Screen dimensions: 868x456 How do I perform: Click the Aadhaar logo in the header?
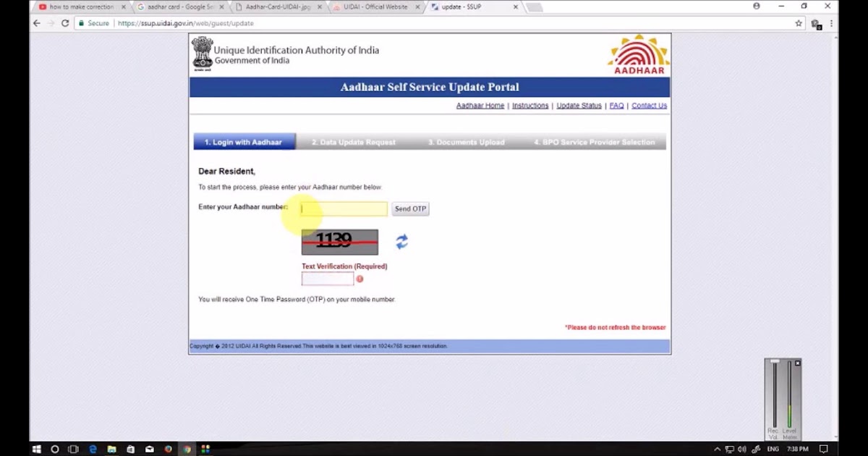coord(639,54)
